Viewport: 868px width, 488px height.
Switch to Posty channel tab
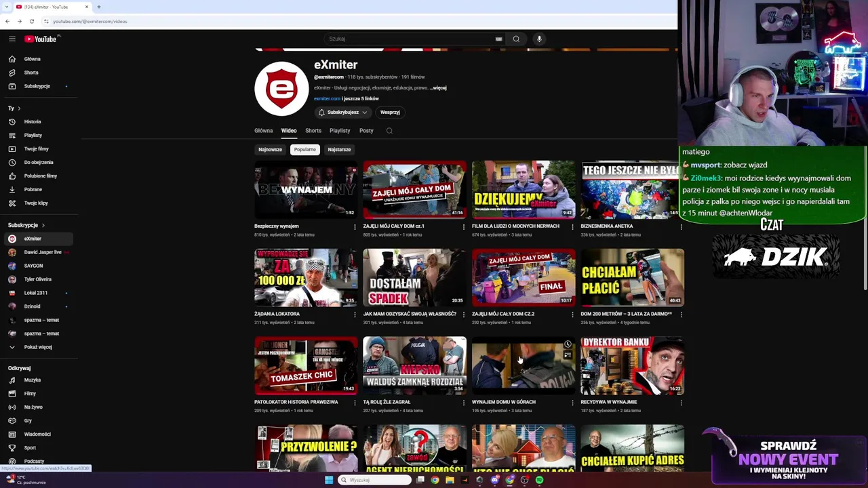pos(366,131)
